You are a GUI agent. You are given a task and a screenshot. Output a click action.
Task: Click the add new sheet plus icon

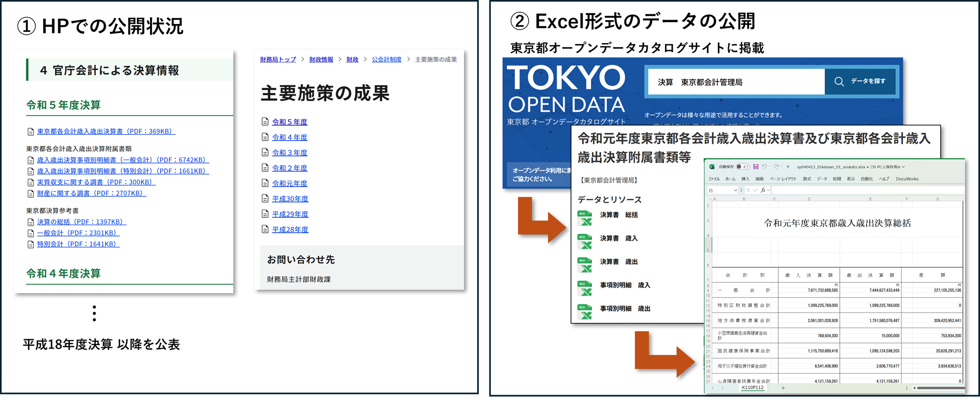[783, 388]
